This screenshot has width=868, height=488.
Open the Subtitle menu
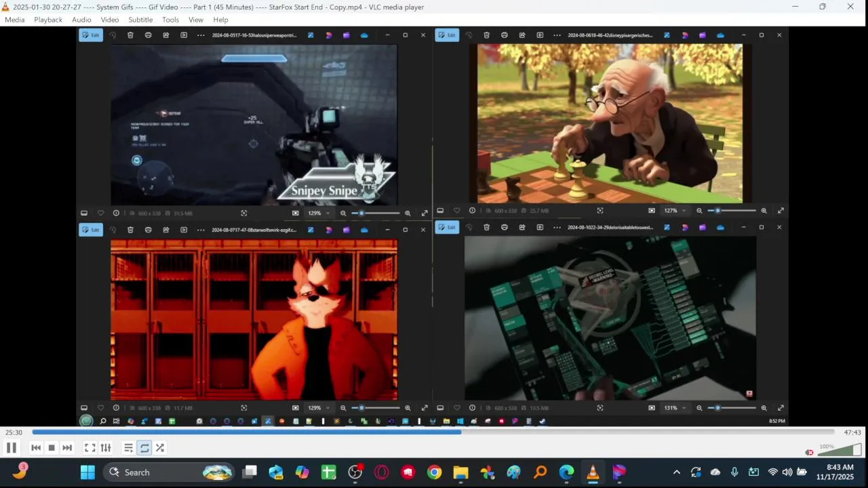140,20
